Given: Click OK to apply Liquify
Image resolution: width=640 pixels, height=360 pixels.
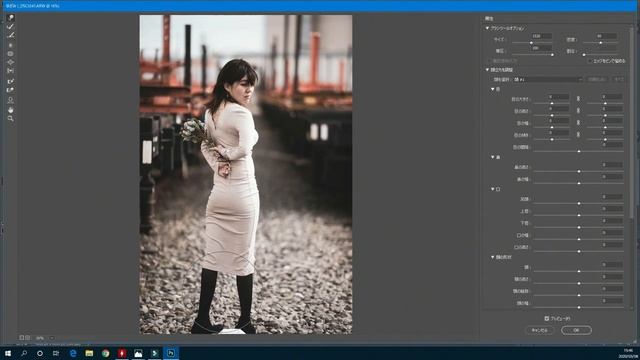Looking at the screenshot, I should 576,330.
